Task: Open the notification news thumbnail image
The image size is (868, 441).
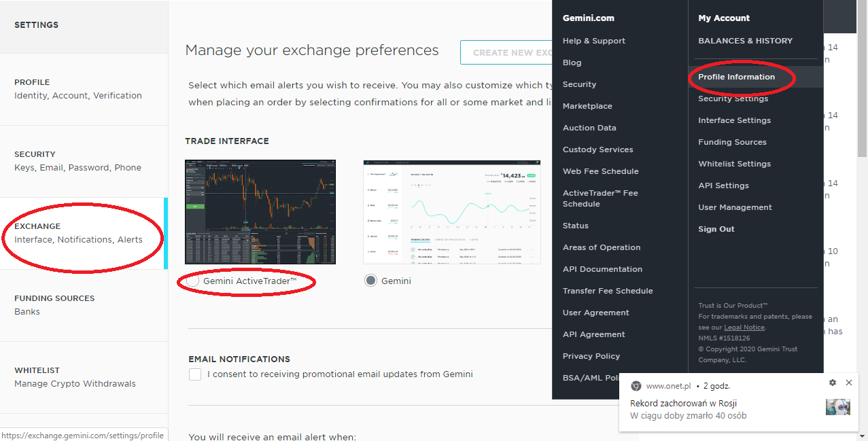Action: (838, 406)
